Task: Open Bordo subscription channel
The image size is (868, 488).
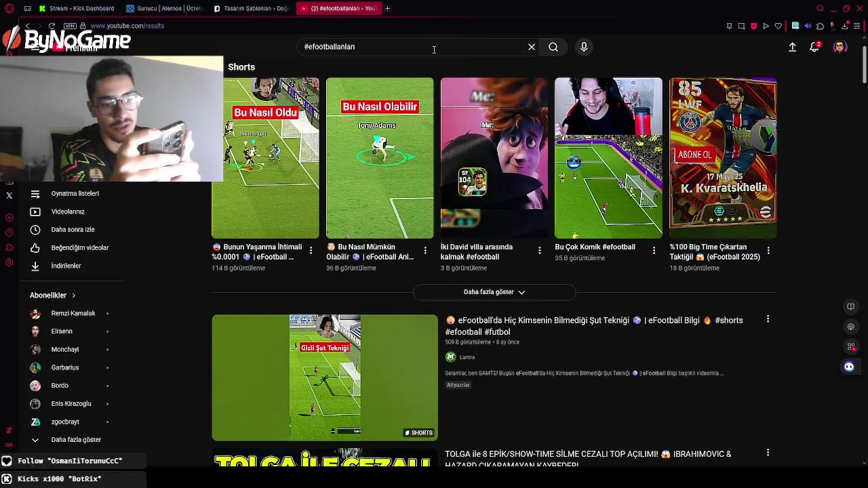Action: [71, 386]
